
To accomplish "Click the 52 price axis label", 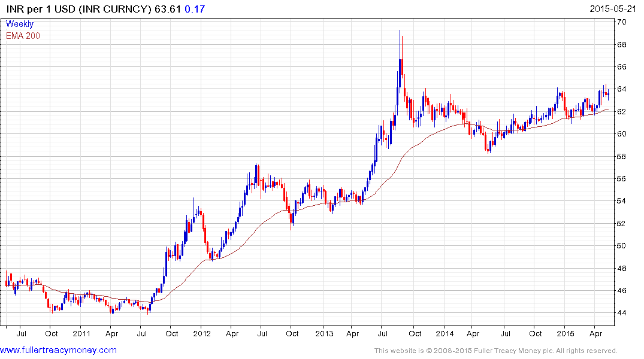I will tap(622, 224).
